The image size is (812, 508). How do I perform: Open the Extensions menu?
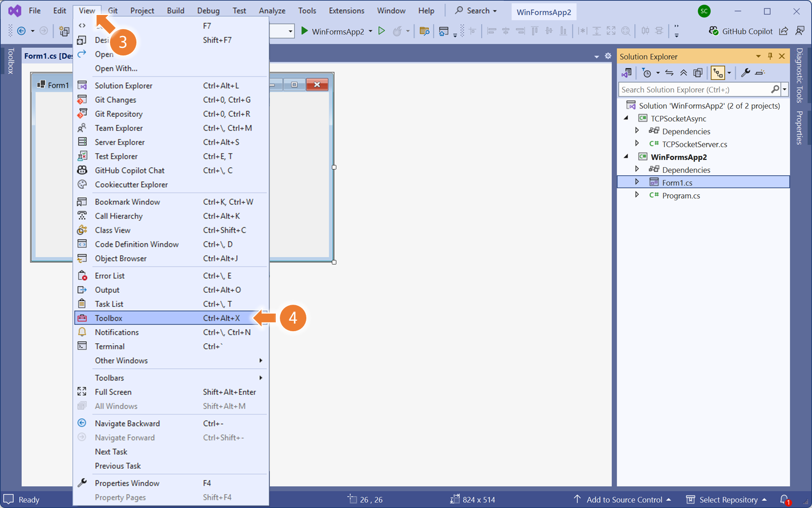(x=346, y=10)
